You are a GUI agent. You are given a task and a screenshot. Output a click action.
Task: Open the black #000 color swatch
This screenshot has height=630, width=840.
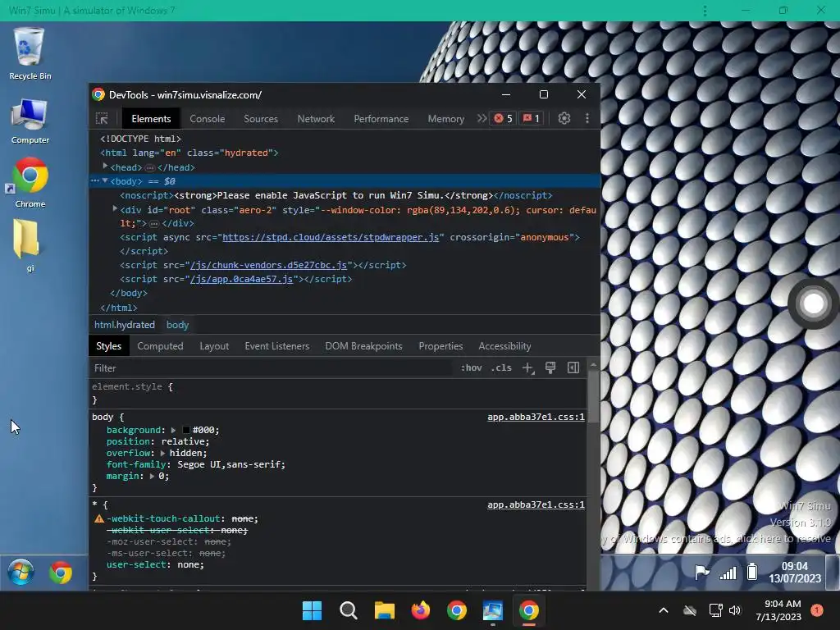[x=186, y=430]
